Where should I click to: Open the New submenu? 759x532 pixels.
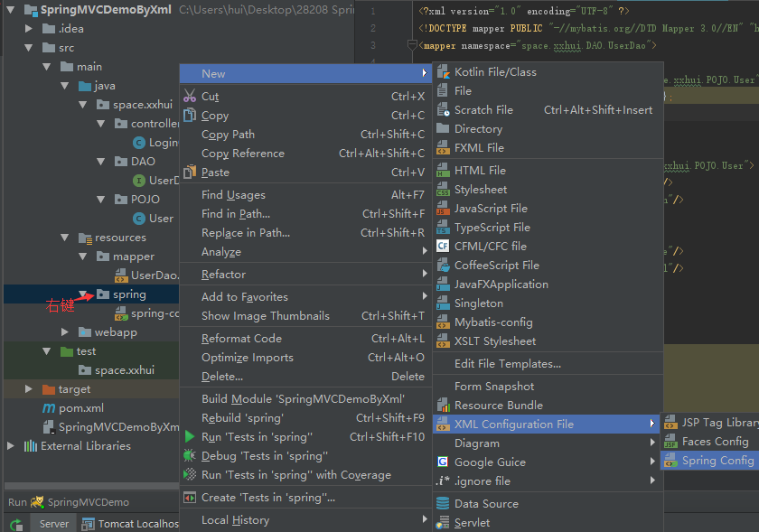click(x=305, y=73)
